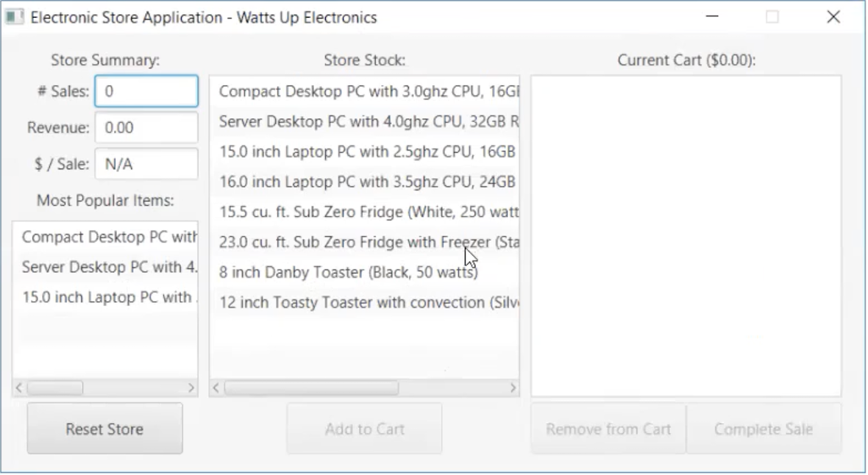Screen dimensions: 868x475
Task: Select the 8 inch Danby Toaster item
Action: pyautogui.click(x=364, y=272)
